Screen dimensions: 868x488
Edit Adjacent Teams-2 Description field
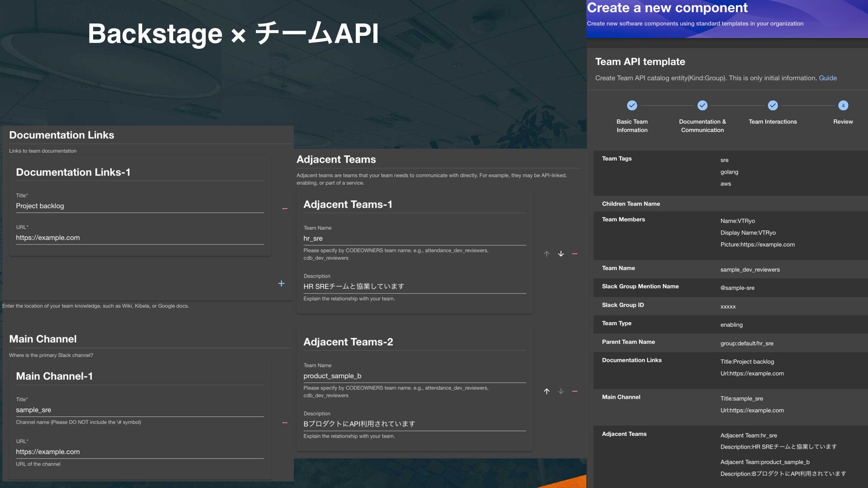point(415,424)
